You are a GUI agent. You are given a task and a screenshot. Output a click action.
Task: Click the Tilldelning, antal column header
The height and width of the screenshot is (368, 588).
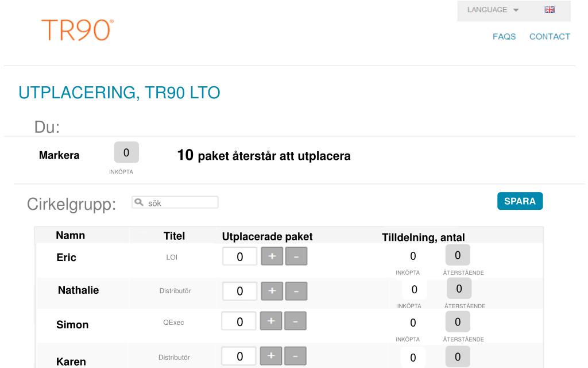point(423,237)
